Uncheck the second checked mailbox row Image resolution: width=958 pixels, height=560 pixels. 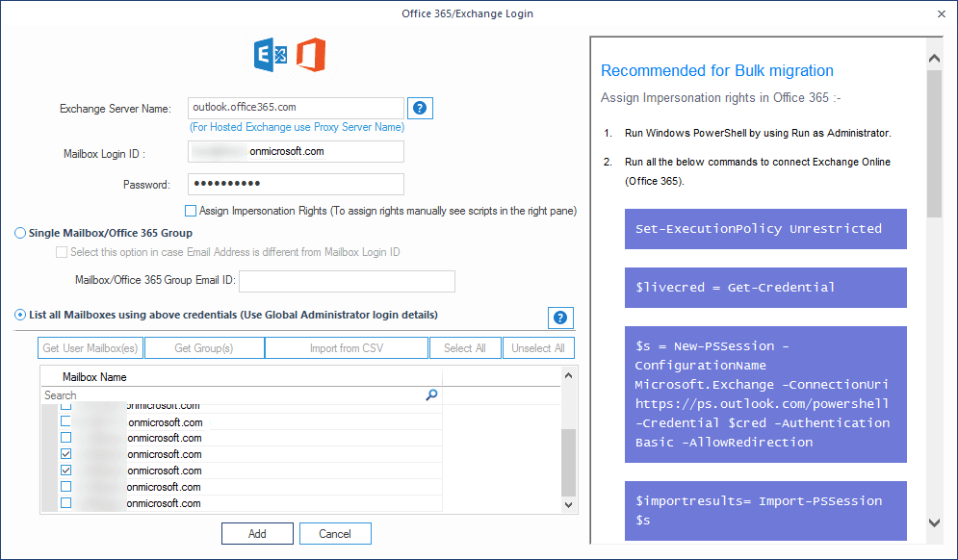[x=66, y=471]
